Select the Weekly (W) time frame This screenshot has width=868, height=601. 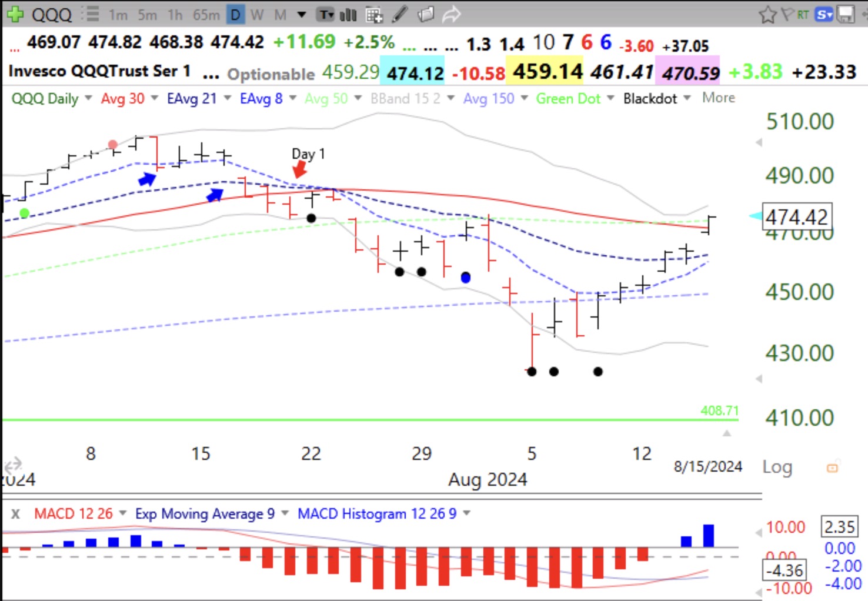tap(257, 15)
